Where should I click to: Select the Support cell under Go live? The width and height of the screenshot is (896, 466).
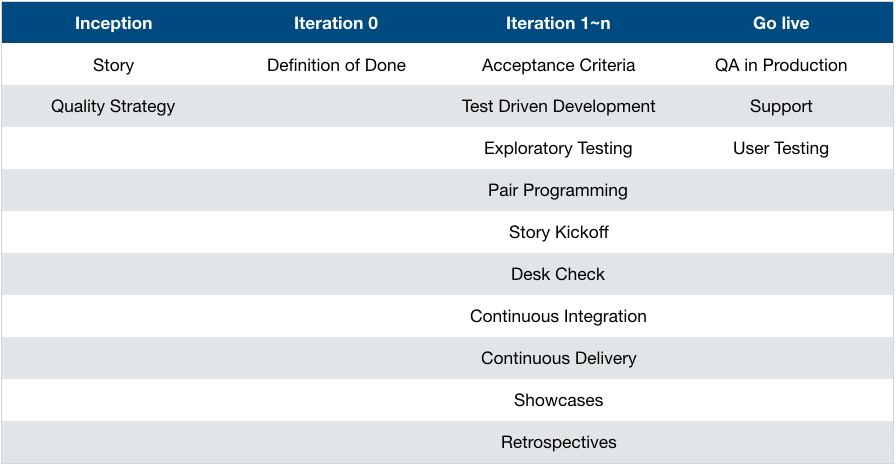pos(781,106)
